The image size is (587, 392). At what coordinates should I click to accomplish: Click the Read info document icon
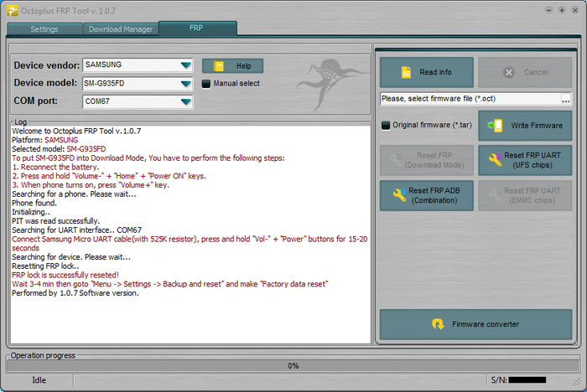point(406,72)
